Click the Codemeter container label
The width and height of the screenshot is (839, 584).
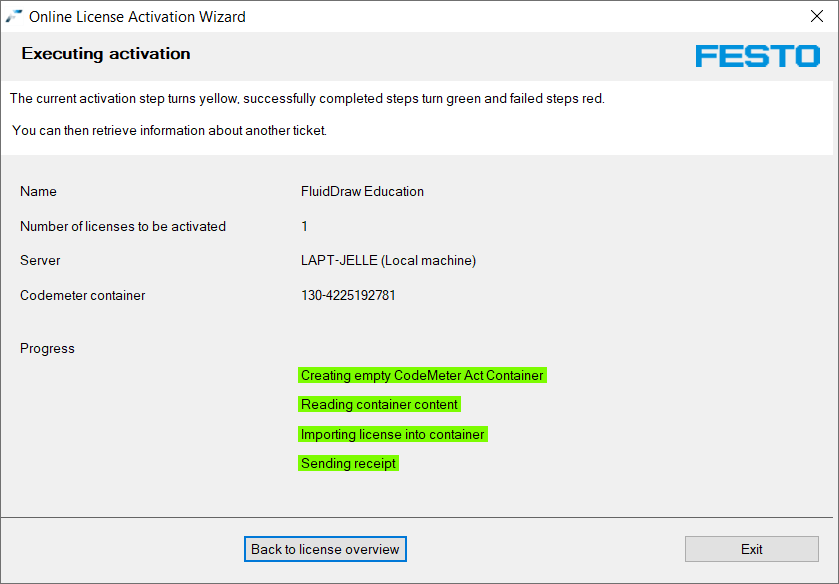coord(82,295)
